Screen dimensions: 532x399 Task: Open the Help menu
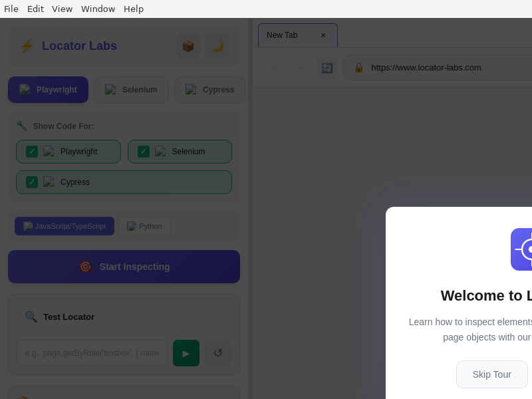(x=134, y=9)
